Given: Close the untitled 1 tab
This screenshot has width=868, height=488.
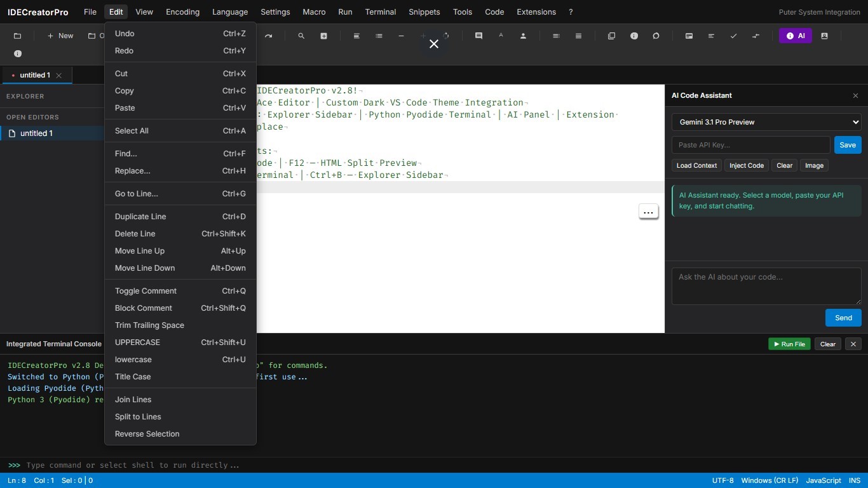Looking at the screenshot, I should [59, 75].
